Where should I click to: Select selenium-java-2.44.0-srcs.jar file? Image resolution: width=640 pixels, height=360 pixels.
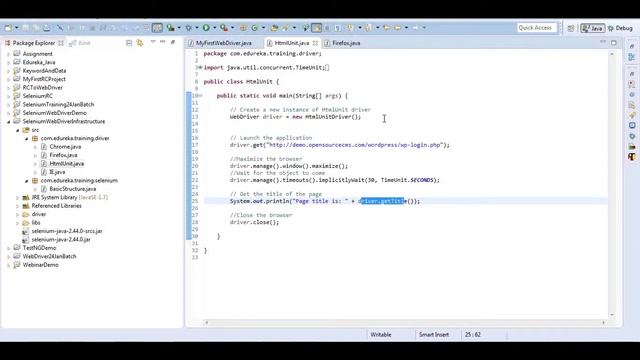(67, 231)
